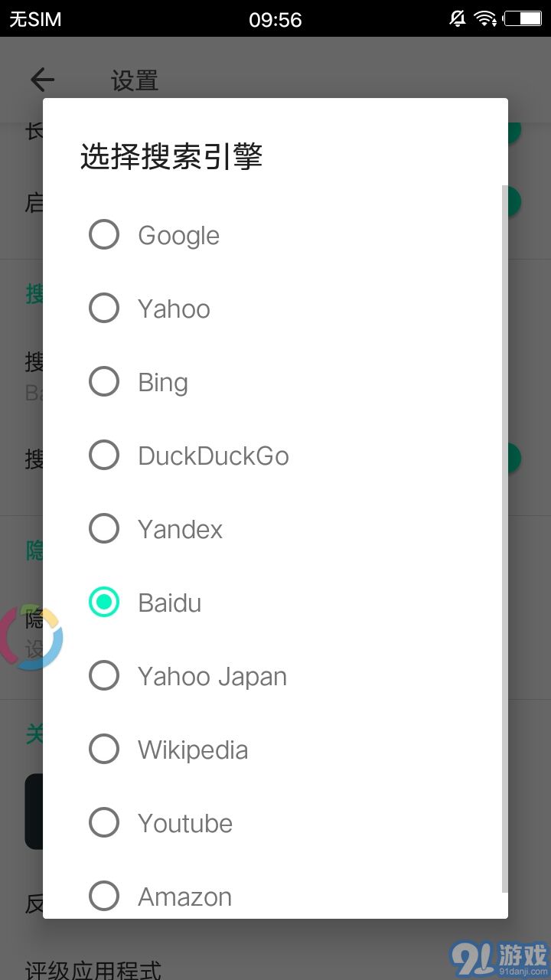The width and height of the screenshot is (551, 980).
Task: Select the Amazon radio button
Action: 104,896
